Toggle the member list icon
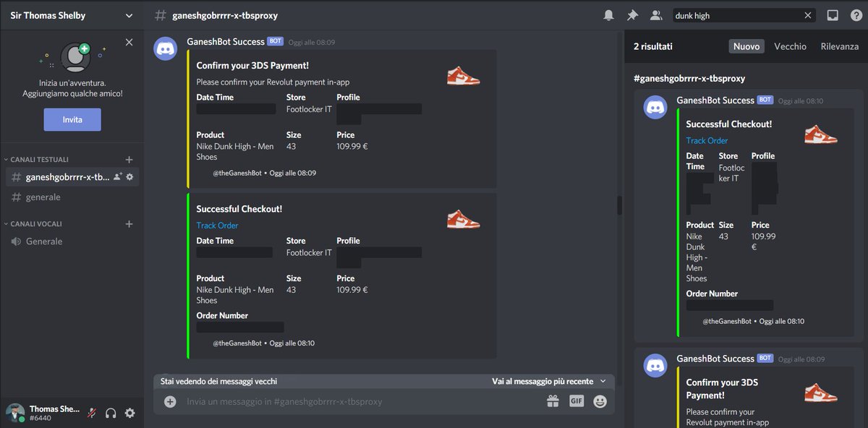Screen dimensions: 868x428 point(656,15)
